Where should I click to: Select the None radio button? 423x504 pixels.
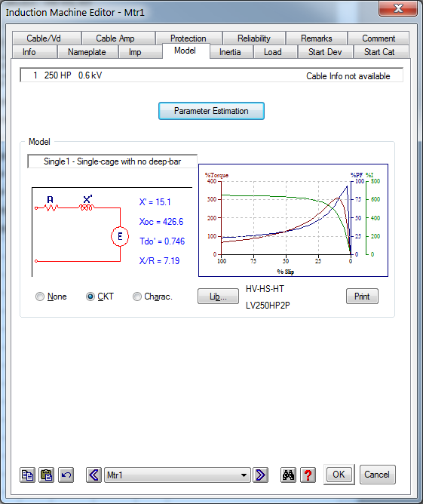click(x=40, y=297)
